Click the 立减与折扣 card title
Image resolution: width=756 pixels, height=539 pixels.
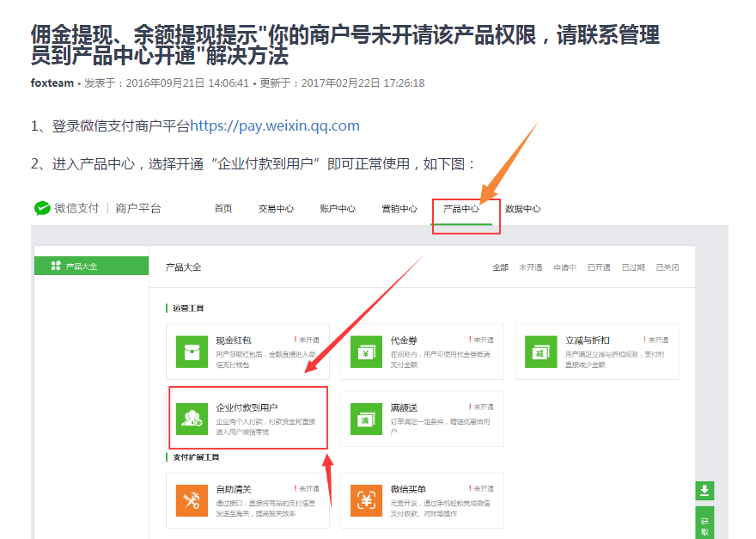[x=587, y=340]
